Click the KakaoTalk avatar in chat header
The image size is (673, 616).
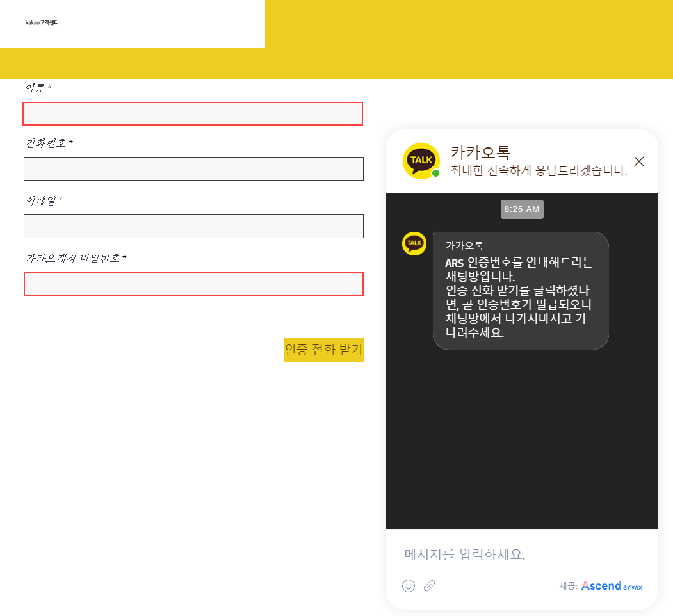point(421,161)
